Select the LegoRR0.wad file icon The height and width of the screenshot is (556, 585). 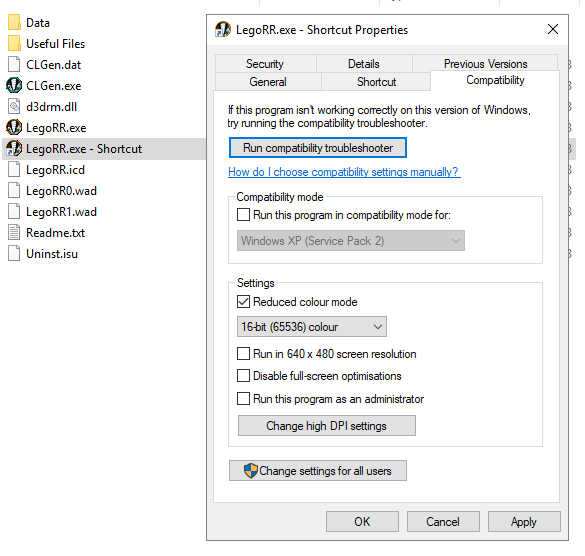pyautogui.click(x=14, y=190)
